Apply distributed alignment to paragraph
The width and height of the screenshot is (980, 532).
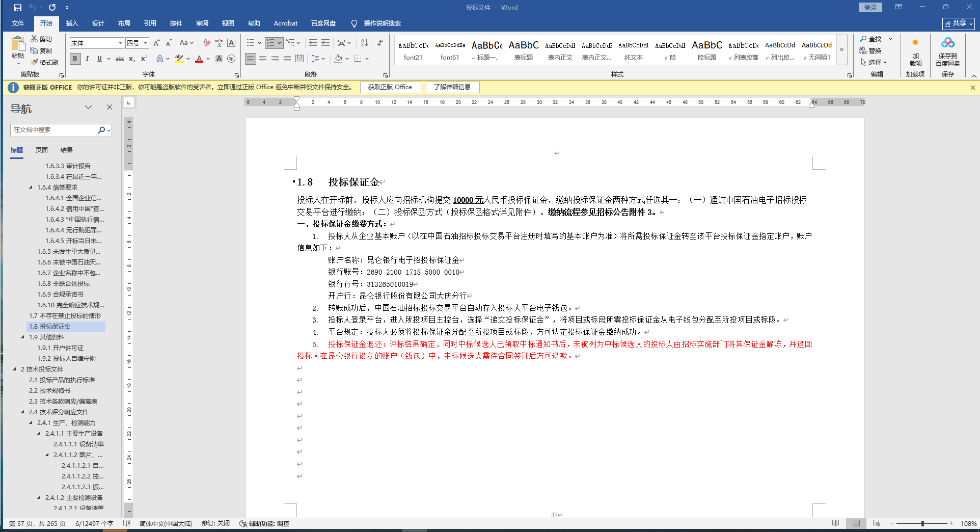coord(300,59)
